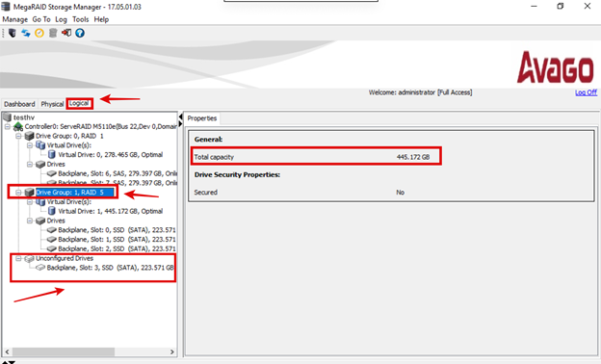Click the MegaRAID app icon in the title bar
The width and height of the screenshot is (601, 364).
(x=6, y=7)
